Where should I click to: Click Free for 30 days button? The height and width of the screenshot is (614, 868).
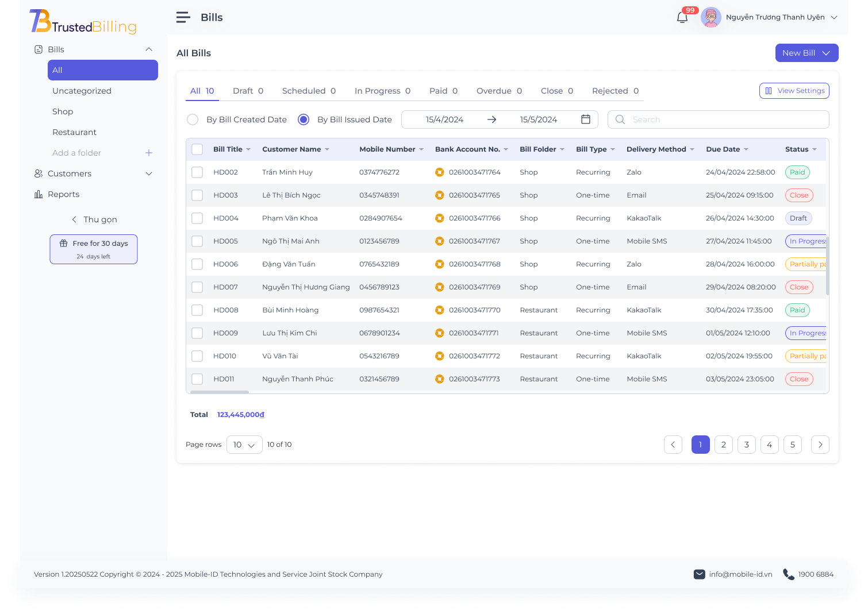click(x=94, y=249)
